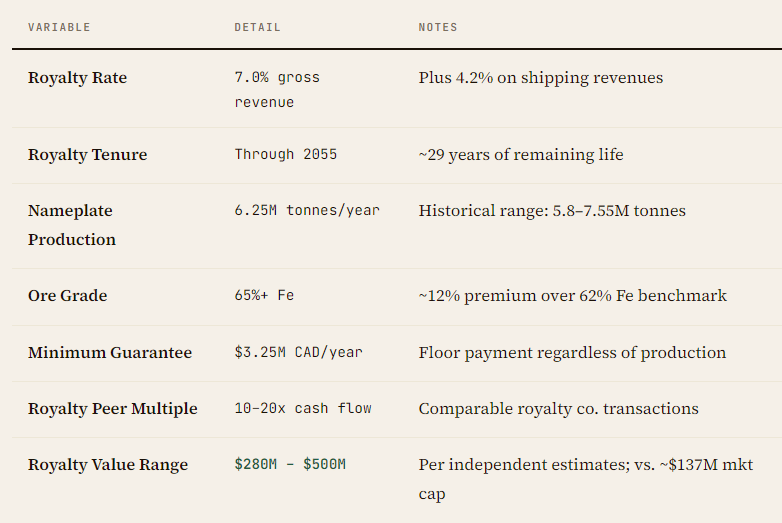This screenshot has width=782, height=523.
Task: Select the Nameplate Production label
Action: tap(71, 225)
